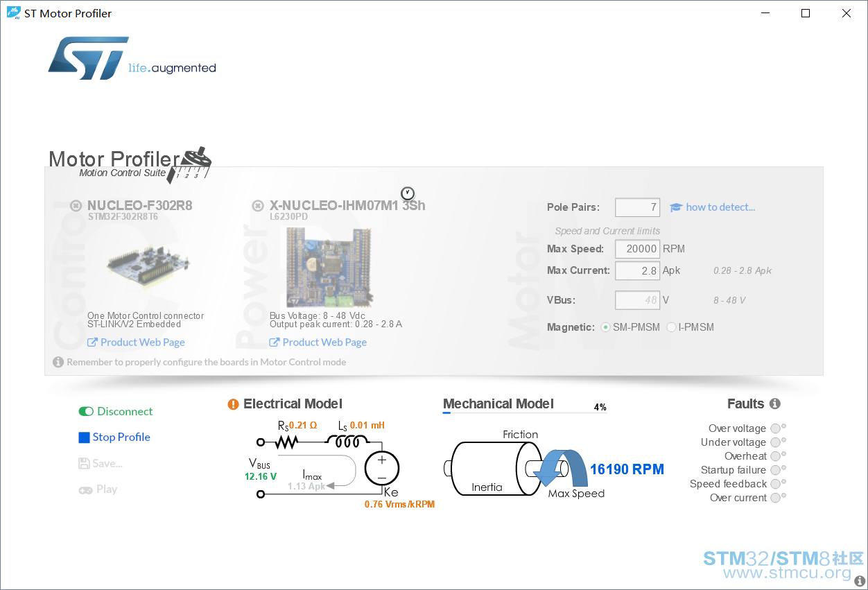The height and width of the screenshot is (590, 868).
Task: Click the blue Stop Profile square icon
Action: (x=84, y=437)
